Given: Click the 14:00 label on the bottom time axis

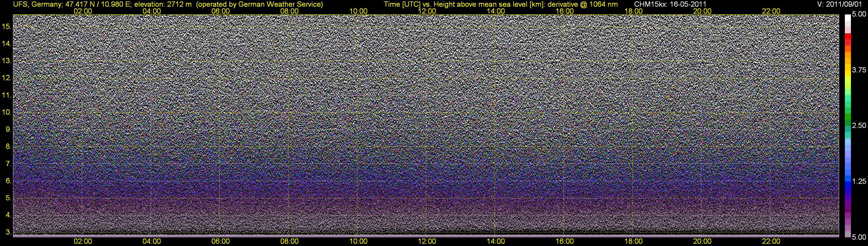Looking at the screenshot, I should tap(496, 241).
